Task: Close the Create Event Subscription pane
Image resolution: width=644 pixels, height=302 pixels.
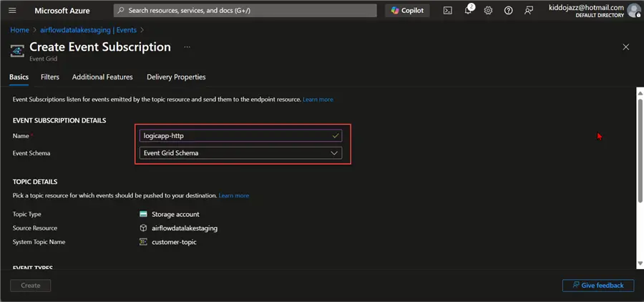Action: [x=626, y=47]
